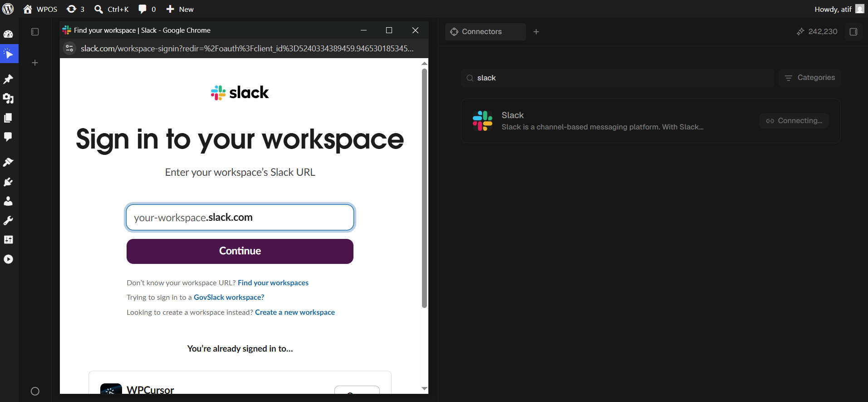Add a new tab next to Connectors
The height and width of the screenshot is (402, 868).
click(536, 32)
